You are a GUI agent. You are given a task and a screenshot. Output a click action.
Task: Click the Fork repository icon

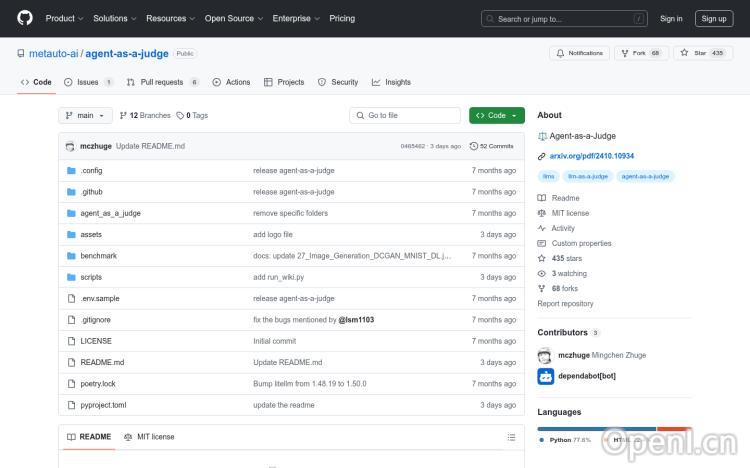pyautogui.click(x=626, y=53)
